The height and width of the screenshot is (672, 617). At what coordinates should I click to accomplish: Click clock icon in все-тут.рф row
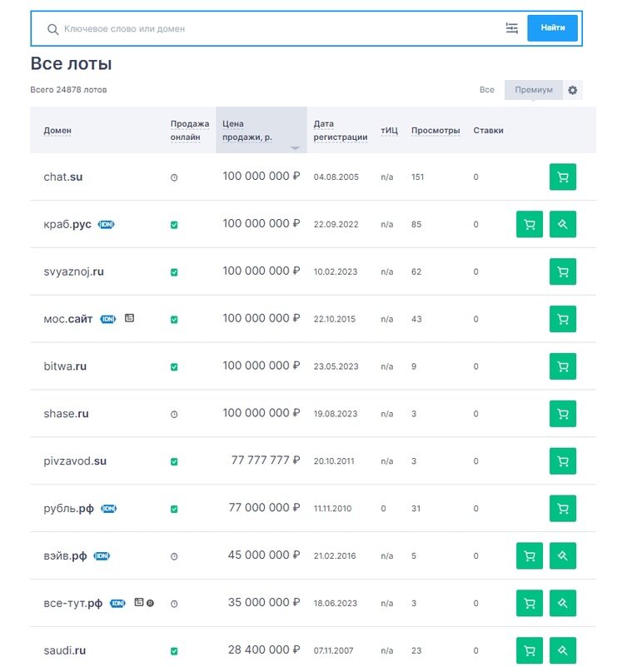pyautogui.click(x=174, y=604)
